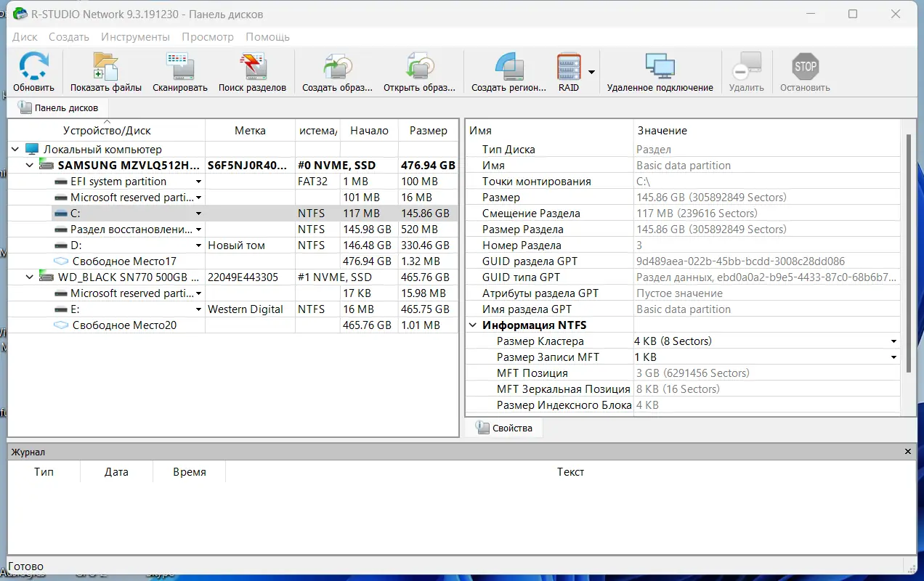Collapse the SAMSUNG MZVLQ512H device tree
The width and height of the screenshot is (924, 581).
[x=28, y=165]
